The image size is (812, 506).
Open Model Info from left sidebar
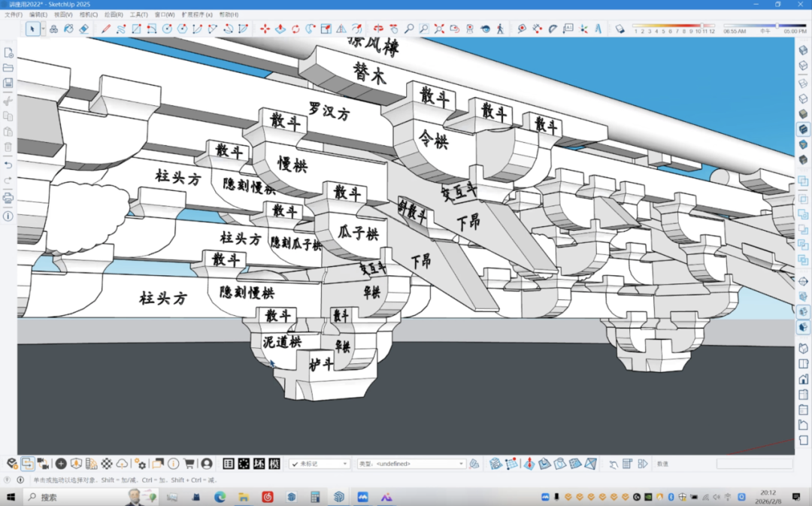(x=8, y=216)
